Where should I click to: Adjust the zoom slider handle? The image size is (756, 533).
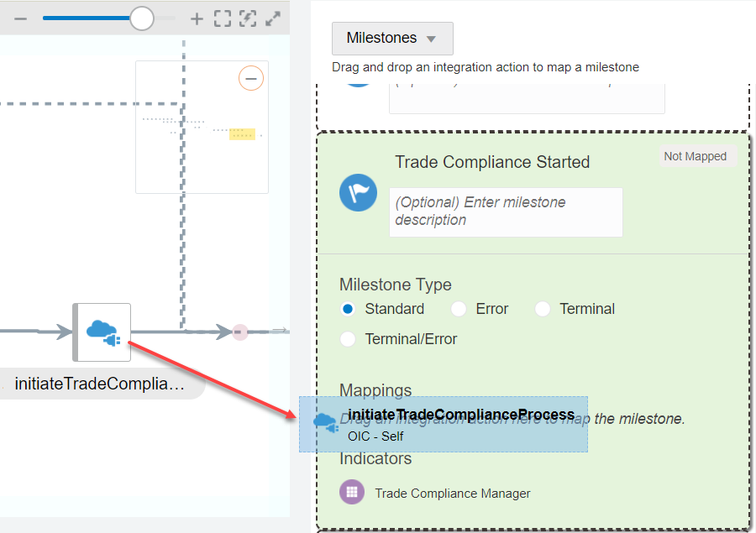point(141,17)
